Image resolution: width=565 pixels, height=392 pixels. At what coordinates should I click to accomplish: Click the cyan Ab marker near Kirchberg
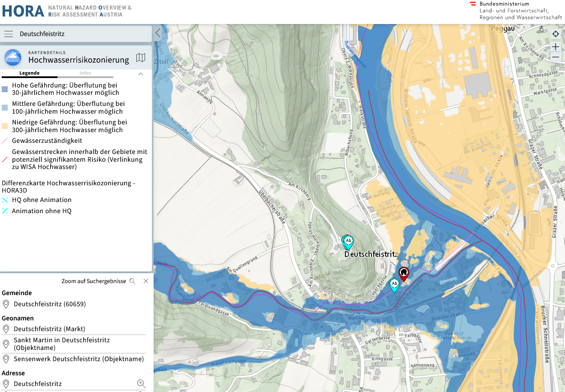[348, 242]
